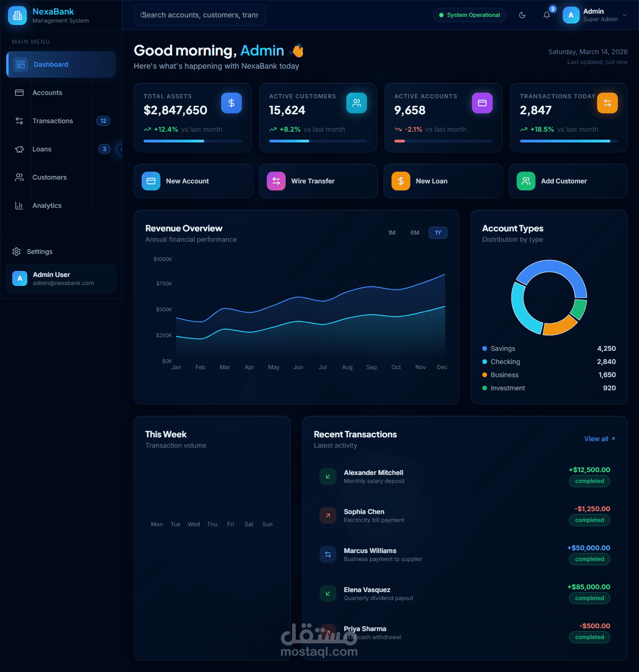The width and height of the screenshot is (639, 672).
Task: Click the Analytics bar chart icon
Action: [x=19, y=206]
